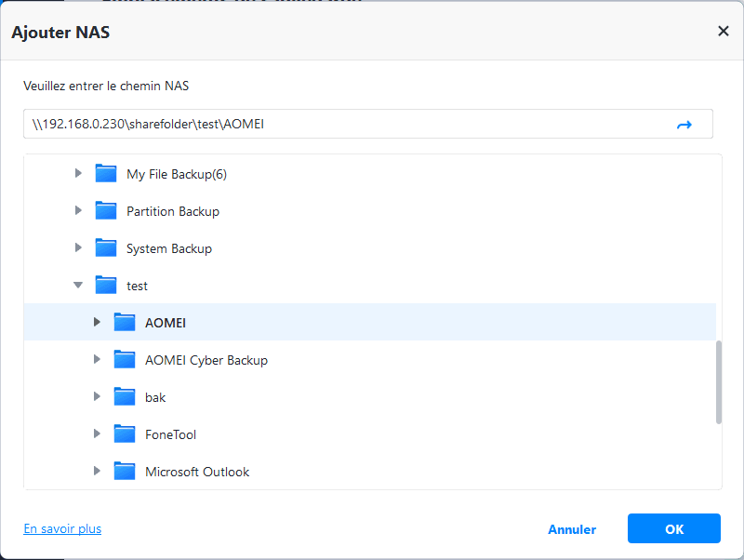Click the Microsoft Outlook folder icon
This screenshot has height=560, width=744.
[125, 472]
